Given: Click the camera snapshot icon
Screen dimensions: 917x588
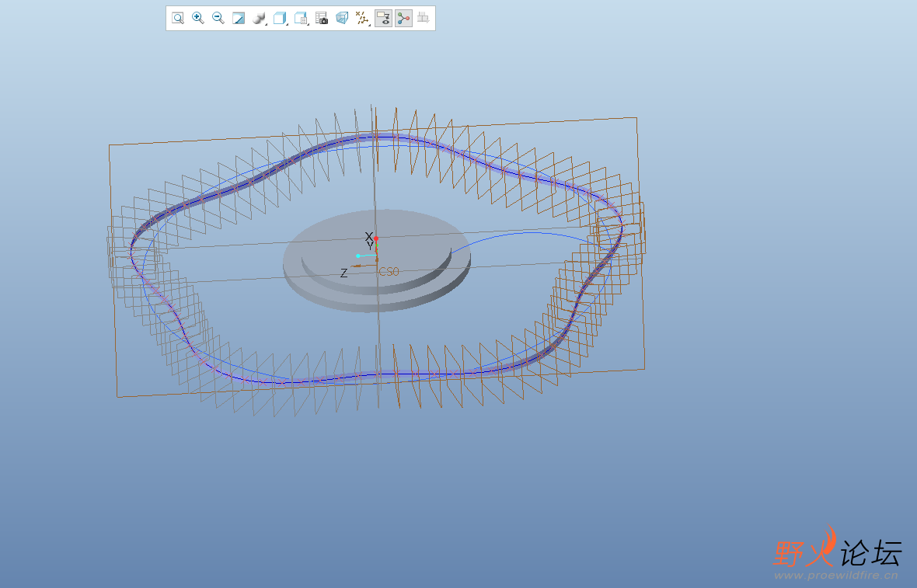Looking at the screenshot, I should pos(322,18).
